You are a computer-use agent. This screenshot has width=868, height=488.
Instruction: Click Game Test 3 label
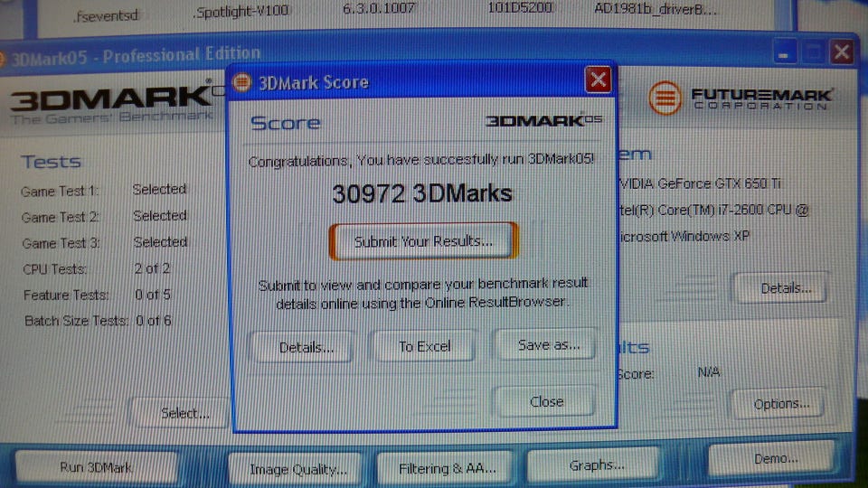tap(61, 243)
